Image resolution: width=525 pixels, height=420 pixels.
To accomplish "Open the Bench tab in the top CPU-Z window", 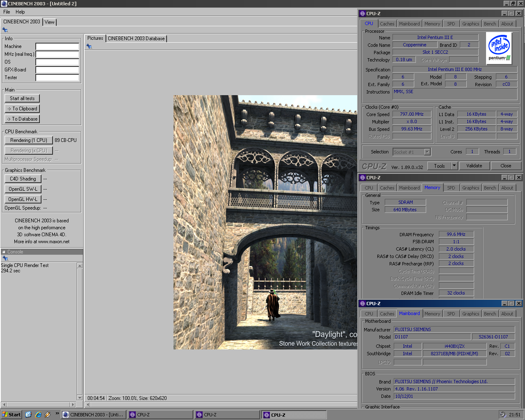I will 490,24.
